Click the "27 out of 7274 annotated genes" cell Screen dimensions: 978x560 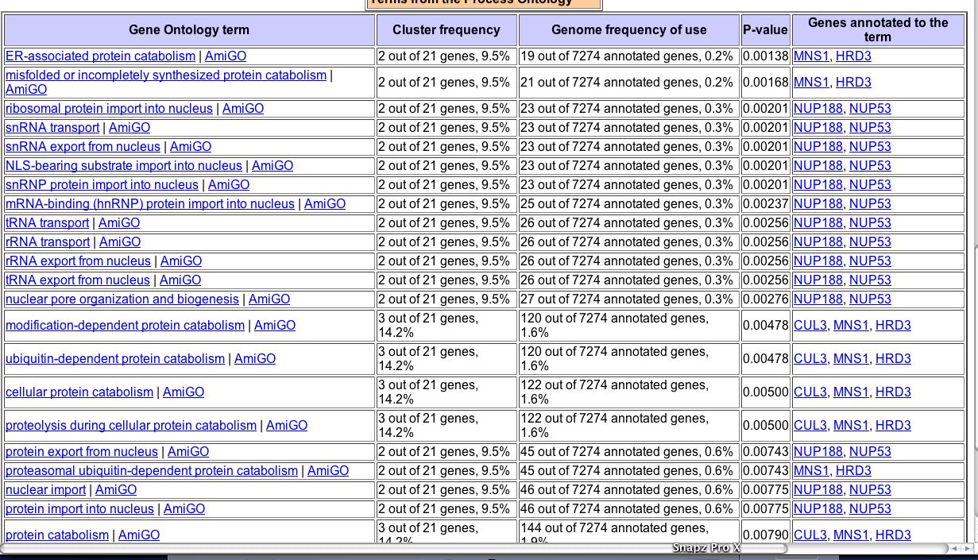pos(629,299)
